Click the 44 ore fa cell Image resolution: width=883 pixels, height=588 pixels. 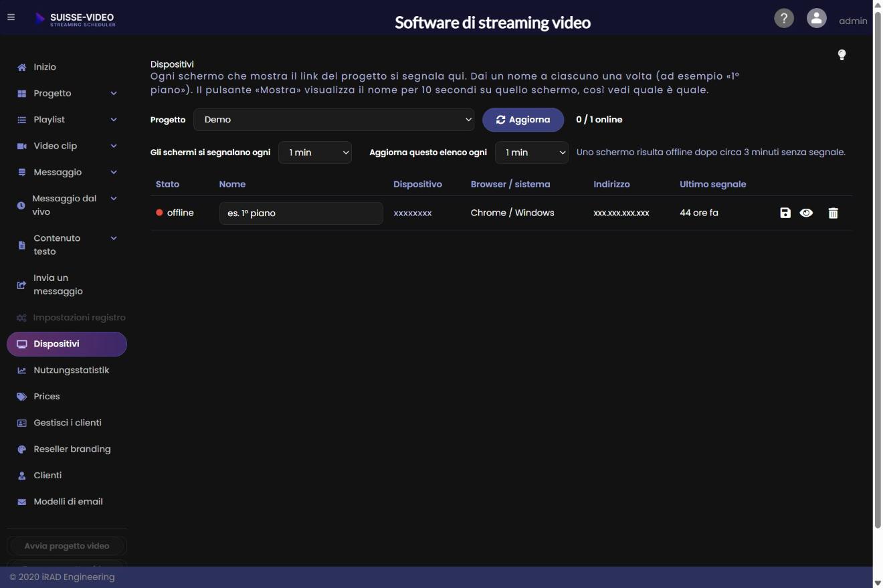point(699,213)
